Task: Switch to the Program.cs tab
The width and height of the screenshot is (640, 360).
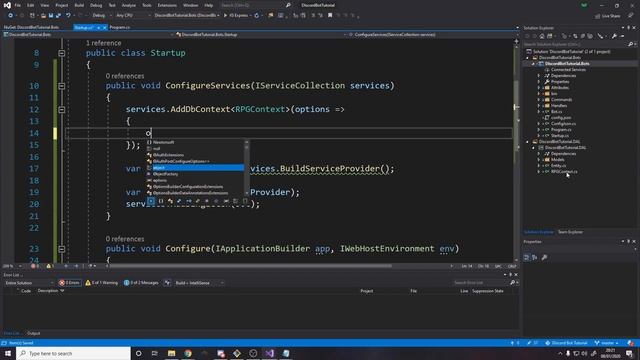Action: [120, 27]
